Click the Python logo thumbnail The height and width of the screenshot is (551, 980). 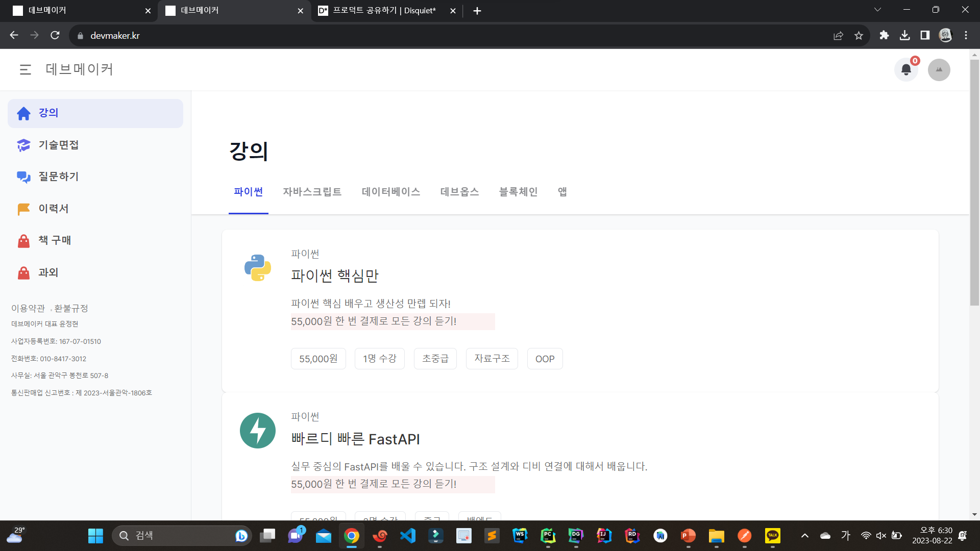coord(258,268)
